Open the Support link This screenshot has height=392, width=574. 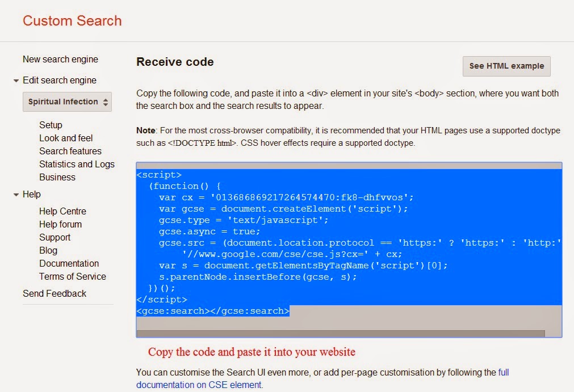tap(55, 238)
